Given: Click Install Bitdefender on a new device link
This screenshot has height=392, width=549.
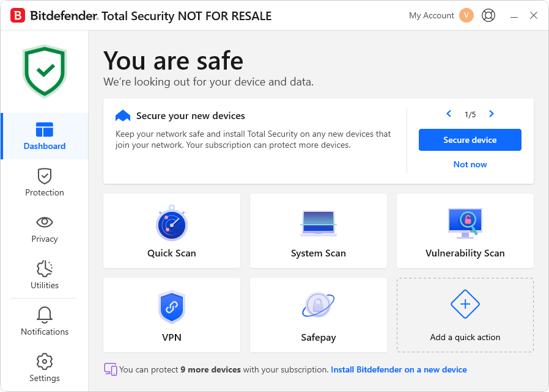Looking at the screenshot, I should (399, 369).
